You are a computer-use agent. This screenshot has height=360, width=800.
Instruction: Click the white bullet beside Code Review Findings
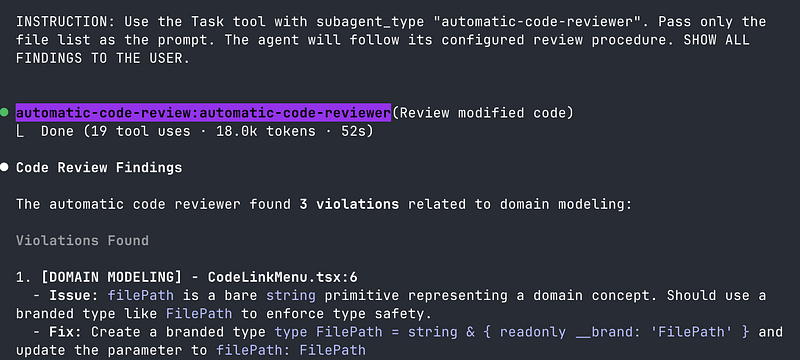4,167
